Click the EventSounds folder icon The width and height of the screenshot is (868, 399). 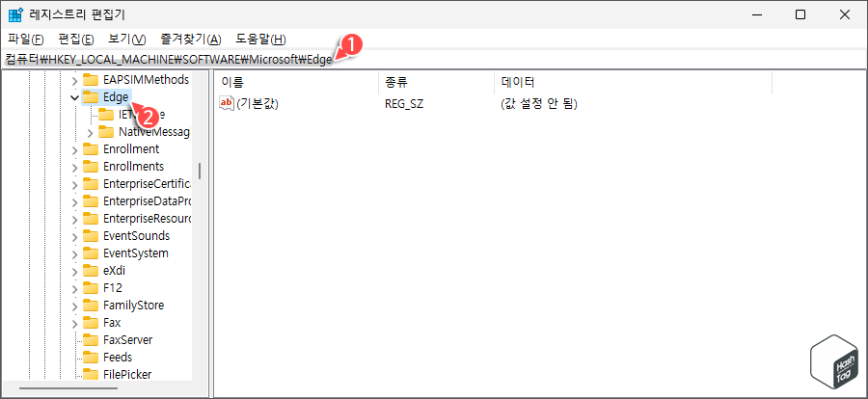click(x=91, y=236)
